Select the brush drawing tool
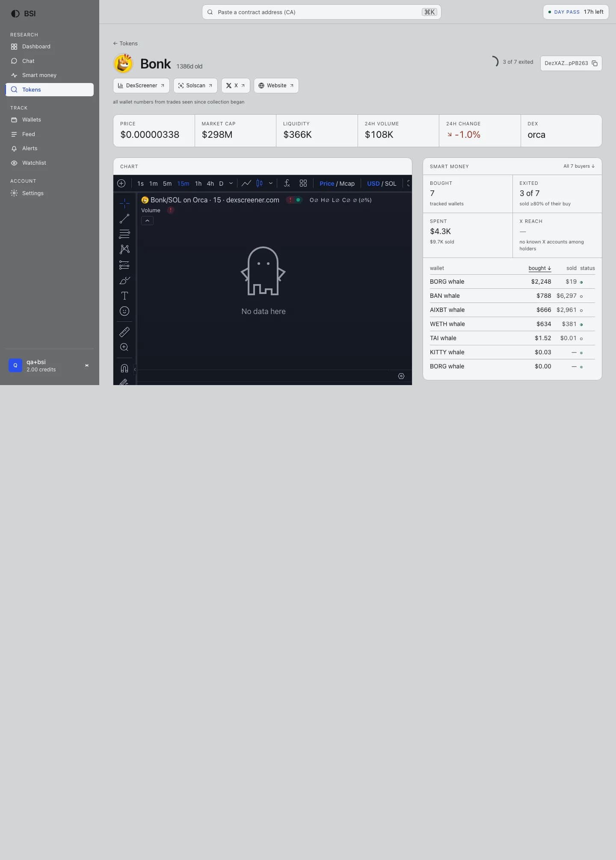Viewport: 616px width, 860px height. tap(124, 280)
